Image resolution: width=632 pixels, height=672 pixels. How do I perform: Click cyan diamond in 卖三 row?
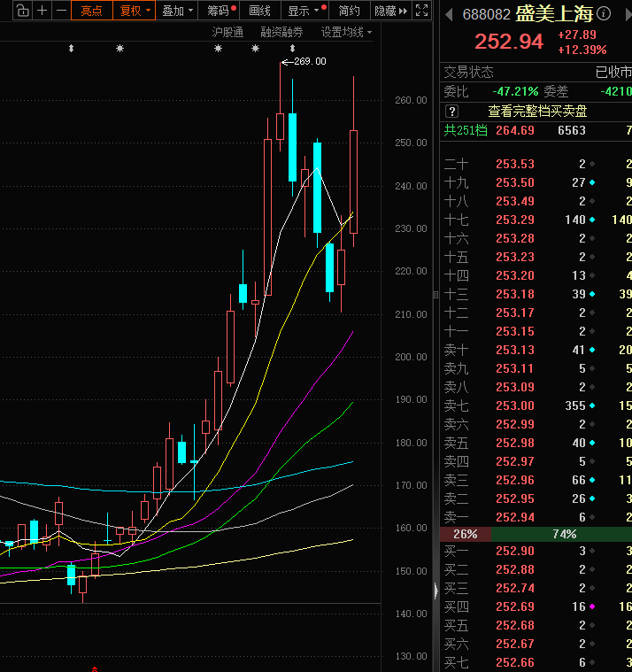tap(592, 480)
